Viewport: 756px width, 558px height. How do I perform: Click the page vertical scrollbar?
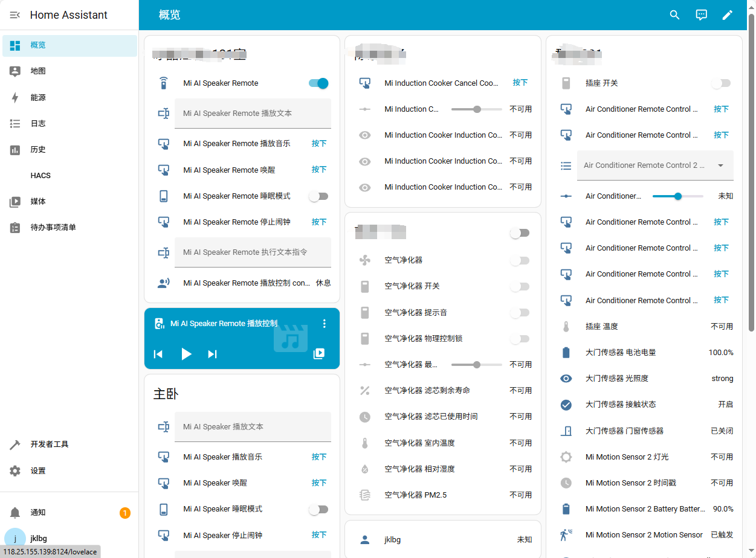pyautogui.click(x=752, y=172)
